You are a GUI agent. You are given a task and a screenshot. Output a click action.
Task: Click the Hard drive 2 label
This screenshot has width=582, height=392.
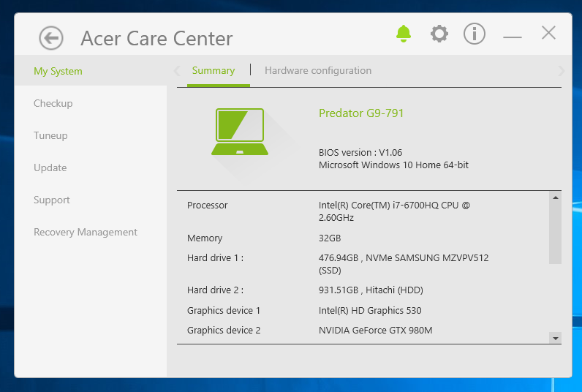(215, 290)
